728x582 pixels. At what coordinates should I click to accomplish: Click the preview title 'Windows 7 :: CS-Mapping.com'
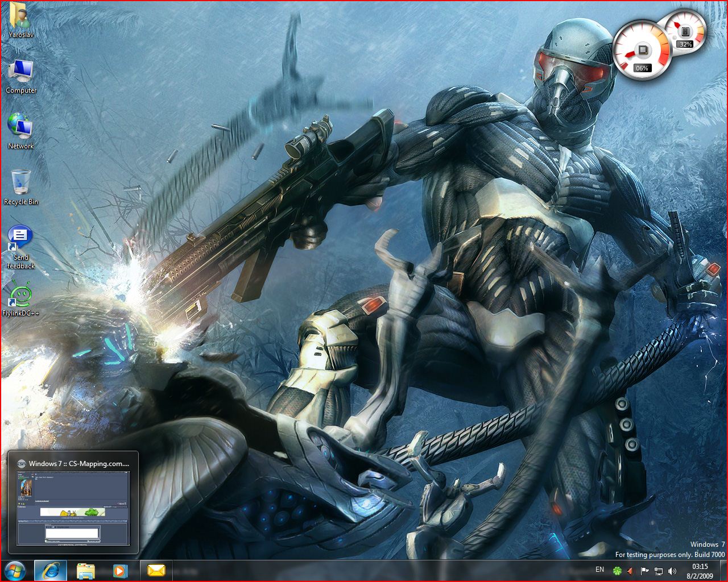79,463
